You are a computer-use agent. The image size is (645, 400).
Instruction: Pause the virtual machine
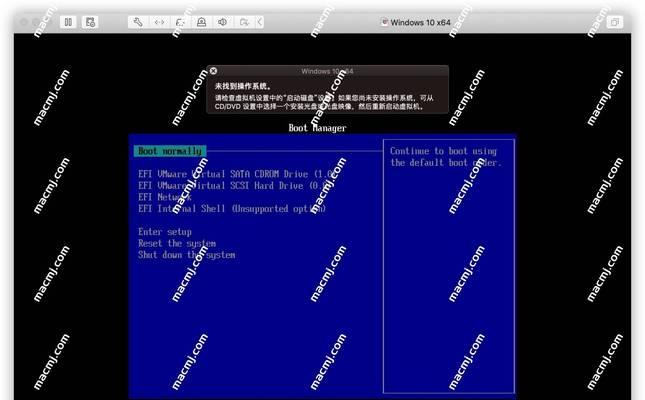tap(68, 22)
